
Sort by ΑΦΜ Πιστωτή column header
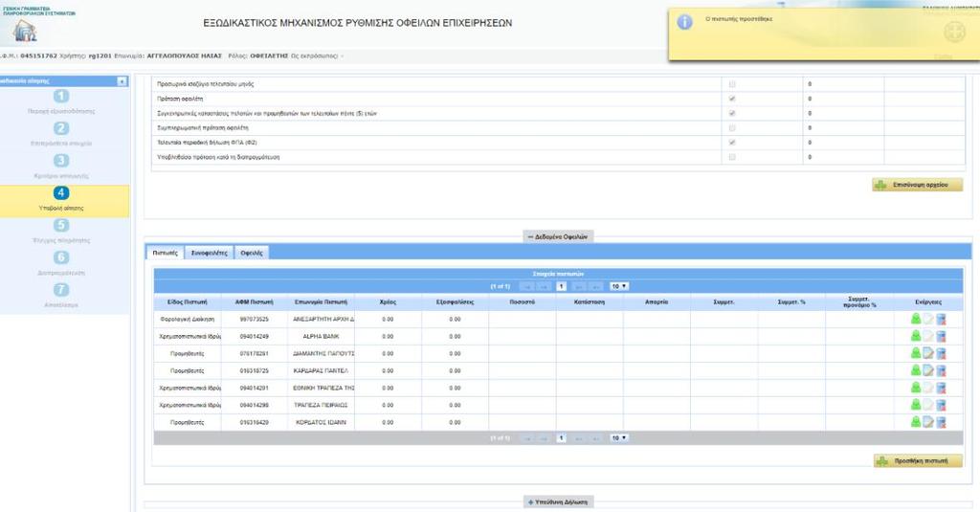point(255,302)
